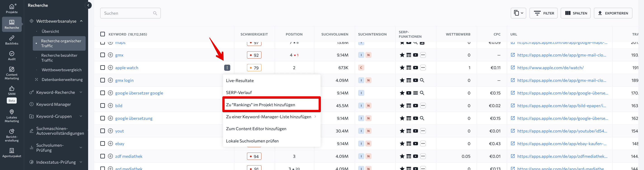Show more SERP features for gmx row
This screenshot has width=644, height=170.
(423, 55)
